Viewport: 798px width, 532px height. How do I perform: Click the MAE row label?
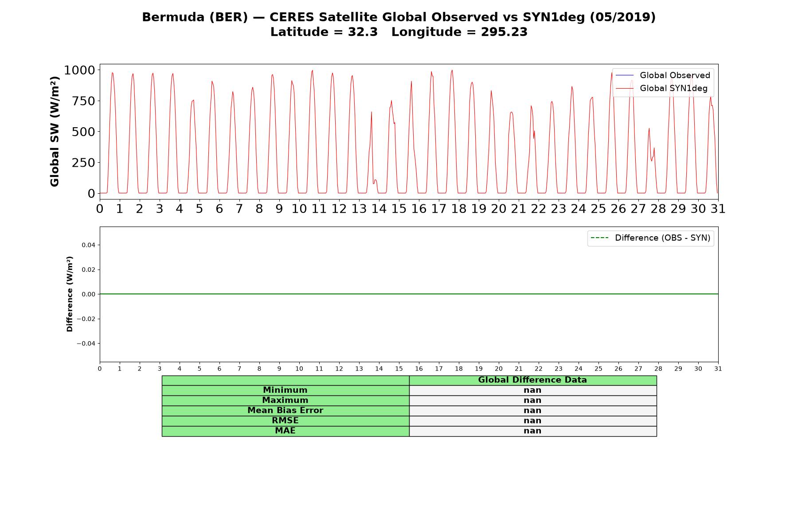(285, 431)
